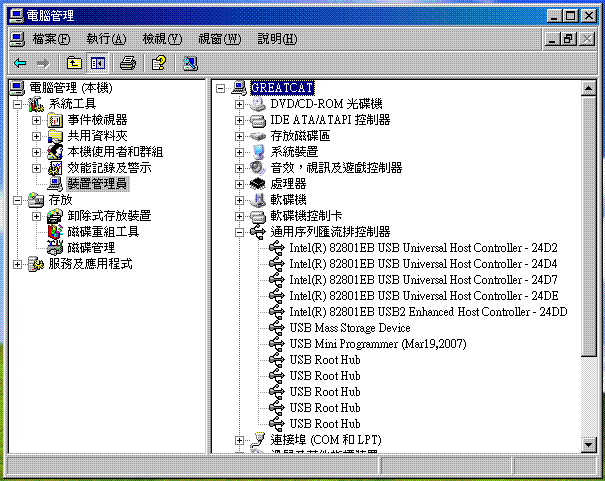The height and width of the screenshot is (481, 605).
Task: Click the Scan for hardware changes icon
Action: point(190,63)
